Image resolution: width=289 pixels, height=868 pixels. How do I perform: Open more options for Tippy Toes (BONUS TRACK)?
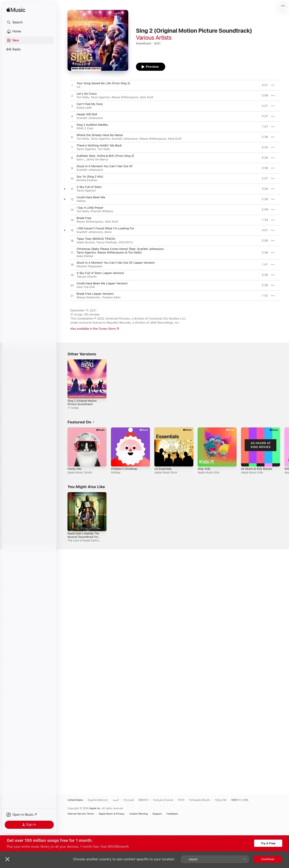(273, 241)
